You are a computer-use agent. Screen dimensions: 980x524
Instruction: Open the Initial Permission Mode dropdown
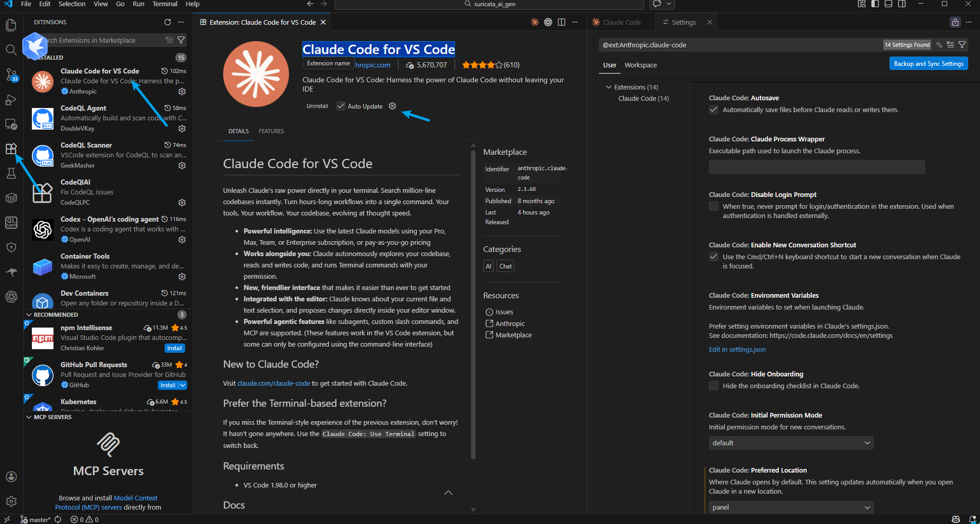click(x=791, y=443)
